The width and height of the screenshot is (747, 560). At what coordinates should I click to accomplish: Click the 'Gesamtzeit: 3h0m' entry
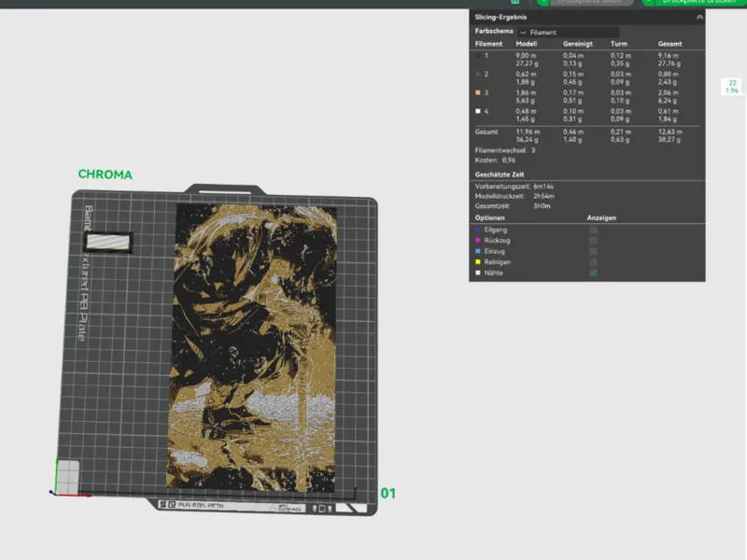[x=513, y=206]
